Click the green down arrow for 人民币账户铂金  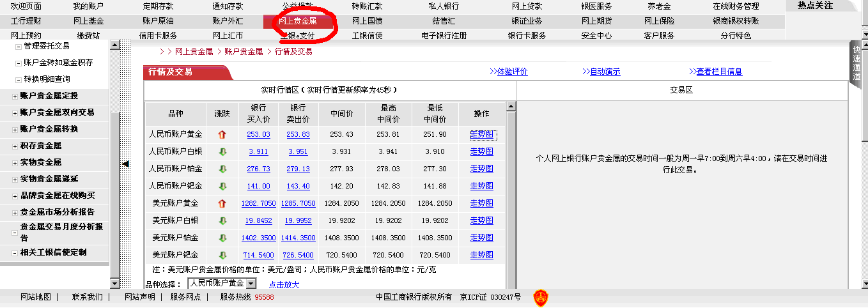pyautogui.click(x=222, y=169)
